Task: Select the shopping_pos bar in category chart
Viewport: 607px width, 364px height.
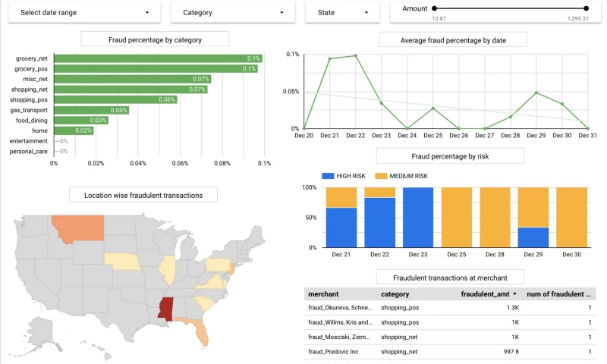Action: (x=115, y=99)
